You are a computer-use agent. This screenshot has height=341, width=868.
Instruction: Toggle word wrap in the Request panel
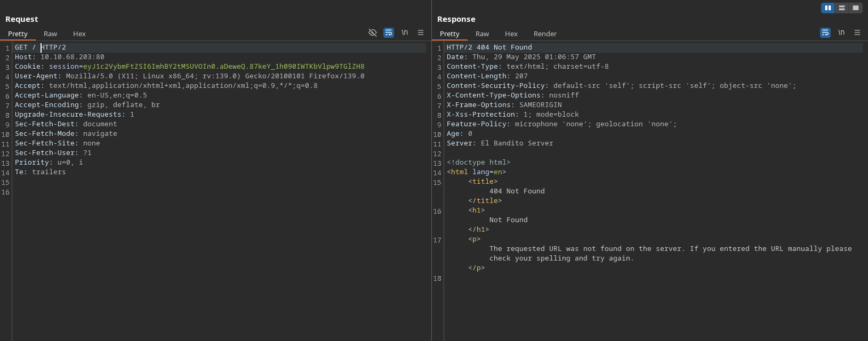(389, 33)
